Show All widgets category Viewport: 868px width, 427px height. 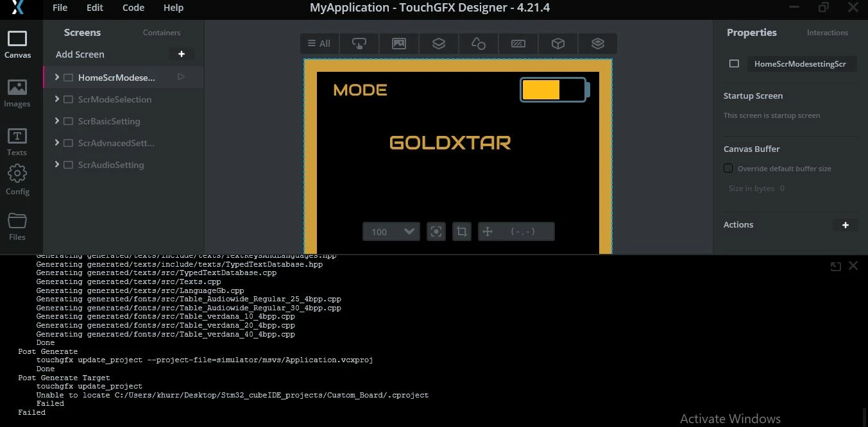[319, 44]
